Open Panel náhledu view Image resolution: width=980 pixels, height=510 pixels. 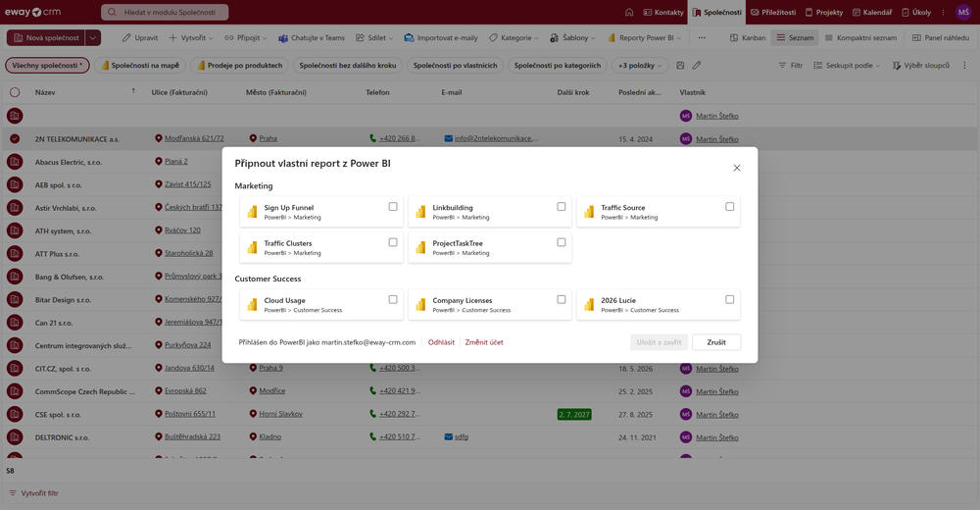[x=941, y=37]
